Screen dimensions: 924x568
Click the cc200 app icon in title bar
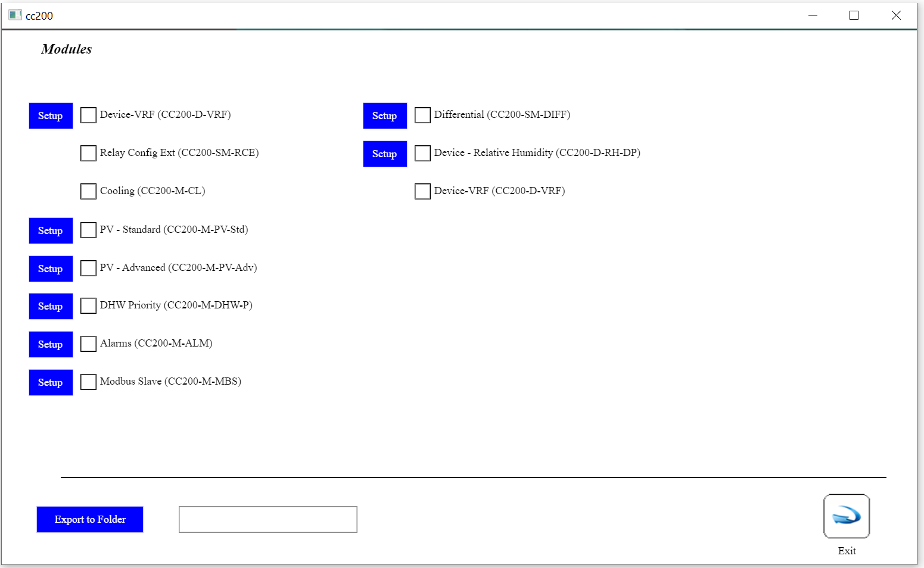(x=15, y=15)
